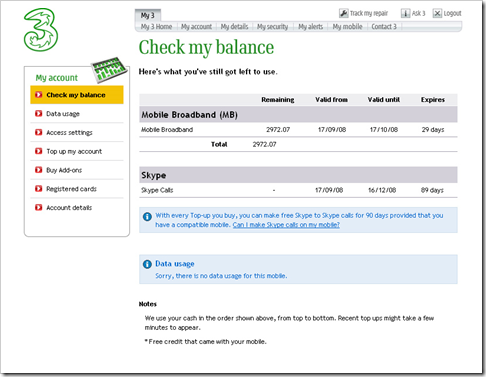Go to My alerts in navigation
Viewport: 486px width, 377px height.
(x=310, y=27)
